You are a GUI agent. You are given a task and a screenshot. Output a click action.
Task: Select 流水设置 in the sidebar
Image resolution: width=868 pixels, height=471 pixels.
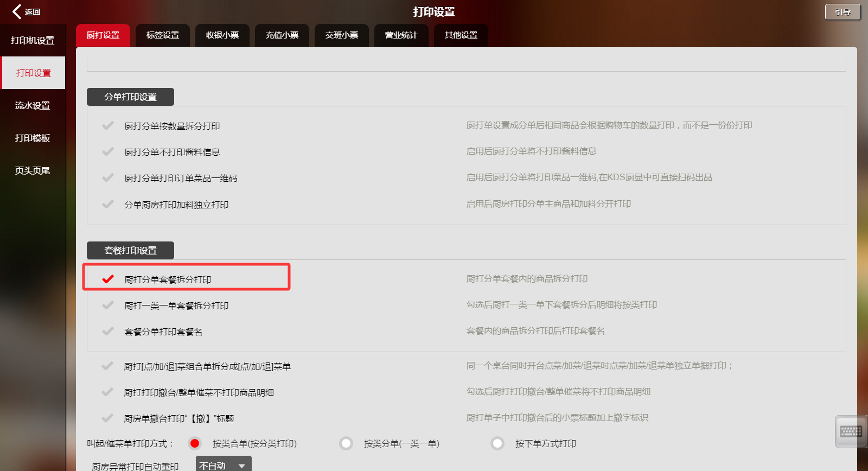coord(33,106)
